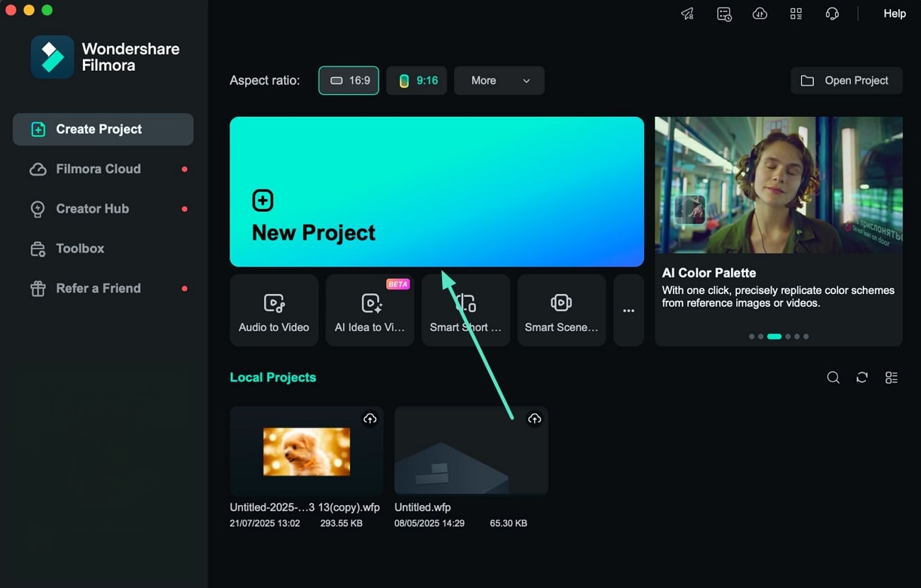Upload Untitled.wfp to cloud
Viewport: 921px width, 588px height.
534,419
